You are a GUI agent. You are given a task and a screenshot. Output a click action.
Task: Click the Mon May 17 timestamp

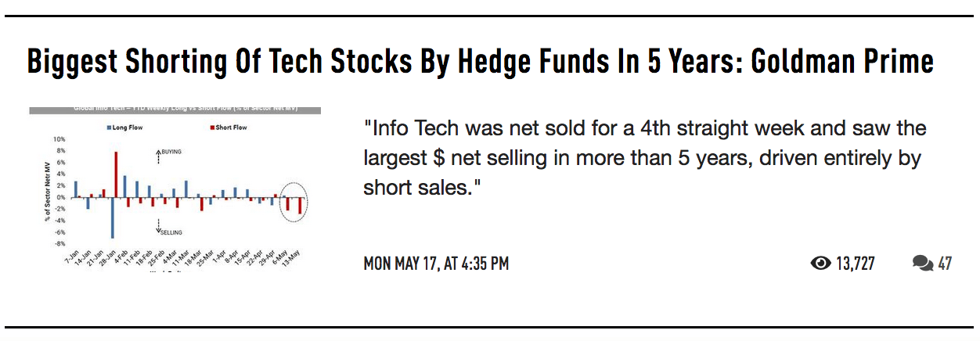(x=436, y=264)
